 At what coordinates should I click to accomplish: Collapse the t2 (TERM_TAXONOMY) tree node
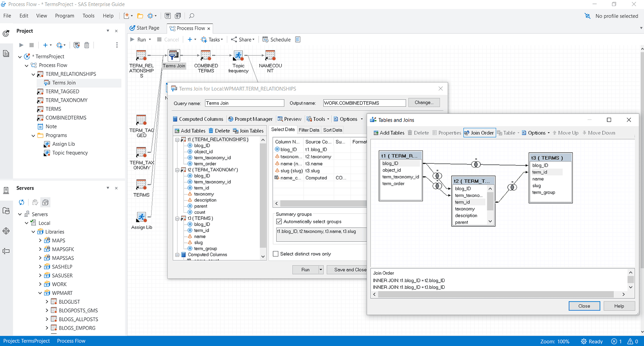coord(177,170)
